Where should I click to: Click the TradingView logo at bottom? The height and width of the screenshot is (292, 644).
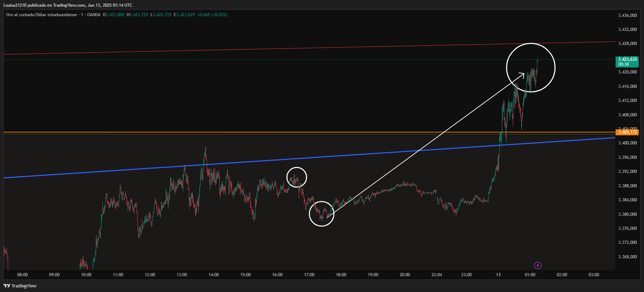(x=20, y=286)
